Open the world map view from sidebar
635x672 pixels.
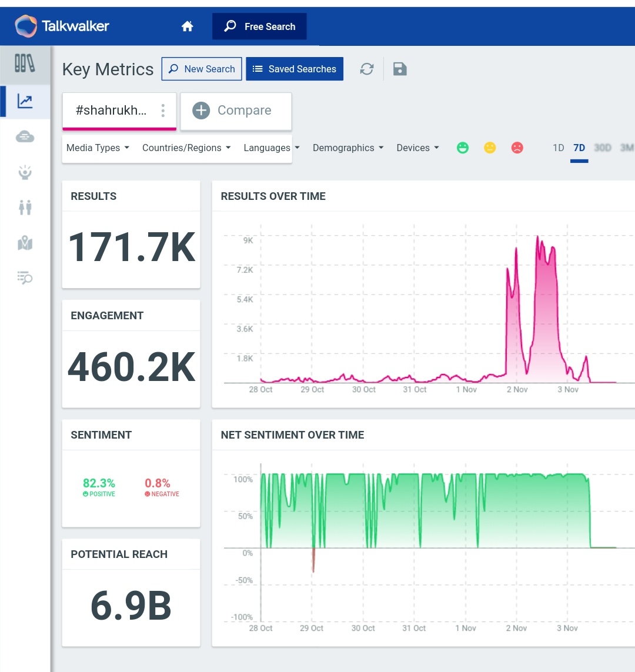coord(24,243)
